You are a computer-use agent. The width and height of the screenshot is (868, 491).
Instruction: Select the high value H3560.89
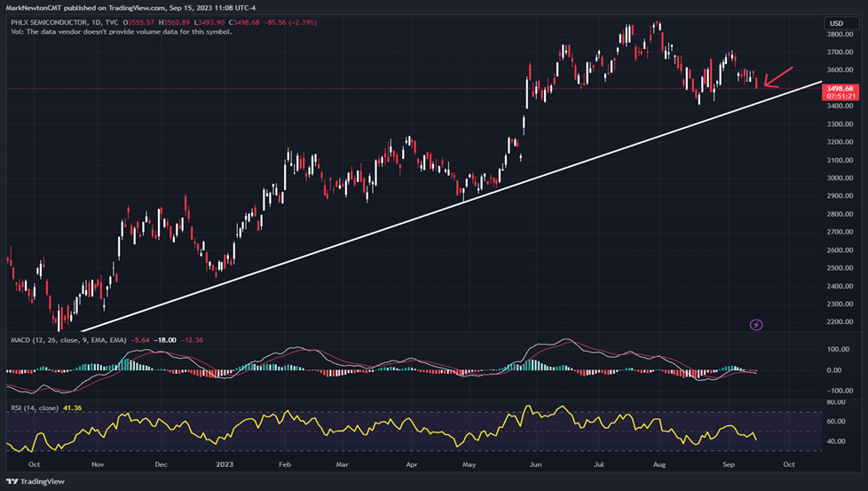[174, 23]
